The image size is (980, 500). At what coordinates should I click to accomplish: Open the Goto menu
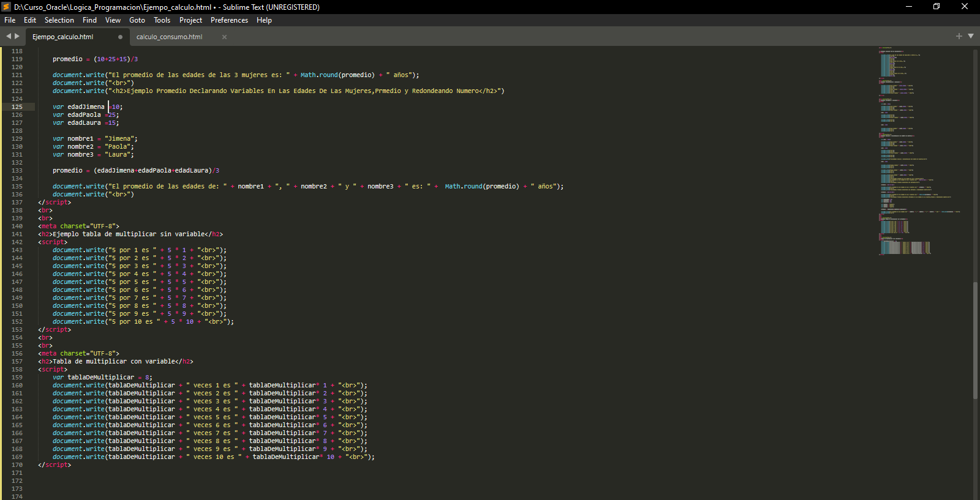(x=137, y=20)
